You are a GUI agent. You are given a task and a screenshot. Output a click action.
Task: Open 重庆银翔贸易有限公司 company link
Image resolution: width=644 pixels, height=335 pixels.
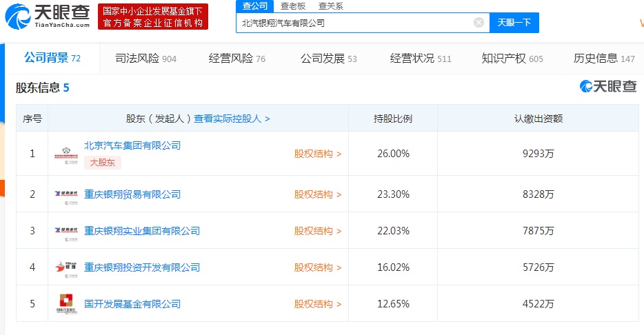coord(132,194)
